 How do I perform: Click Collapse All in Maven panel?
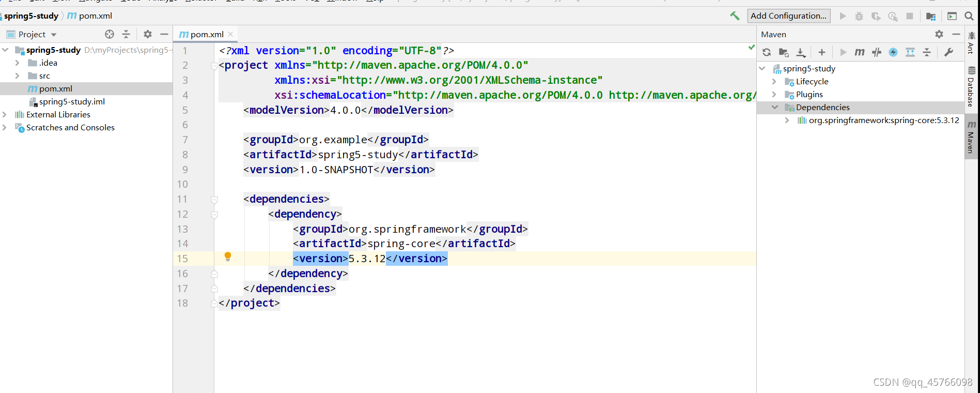click(x=927, y=52)
